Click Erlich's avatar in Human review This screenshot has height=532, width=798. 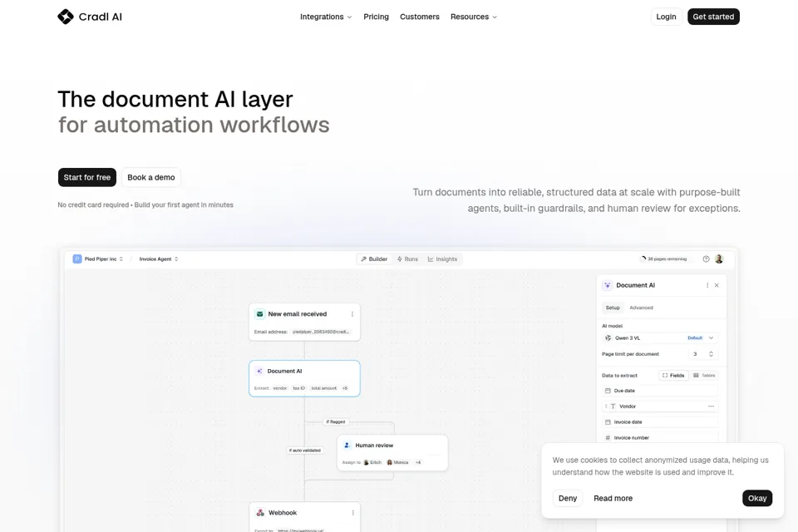366,462
